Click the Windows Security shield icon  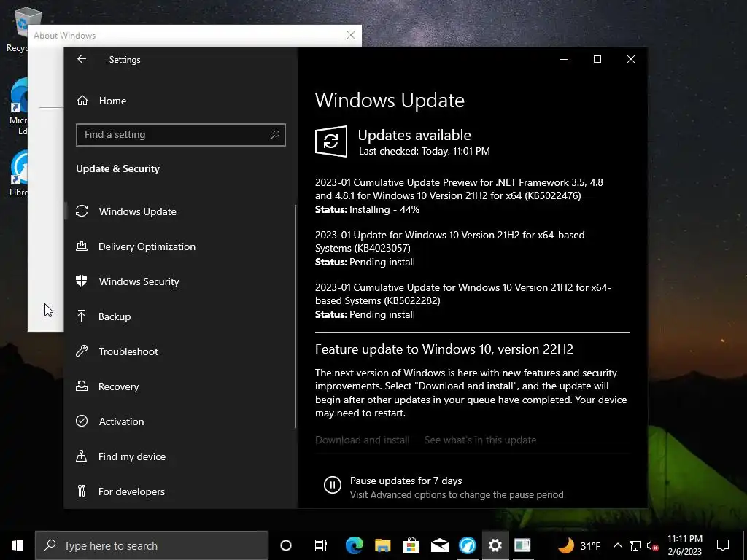pos(82,281)
